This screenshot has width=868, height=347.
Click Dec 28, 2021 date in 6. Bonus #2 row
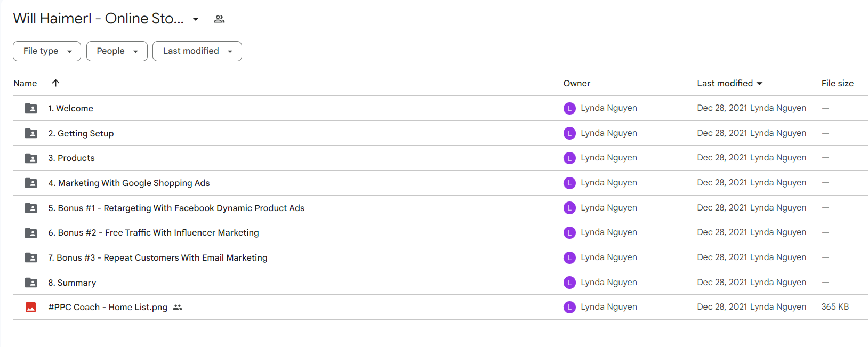[722, 232]
